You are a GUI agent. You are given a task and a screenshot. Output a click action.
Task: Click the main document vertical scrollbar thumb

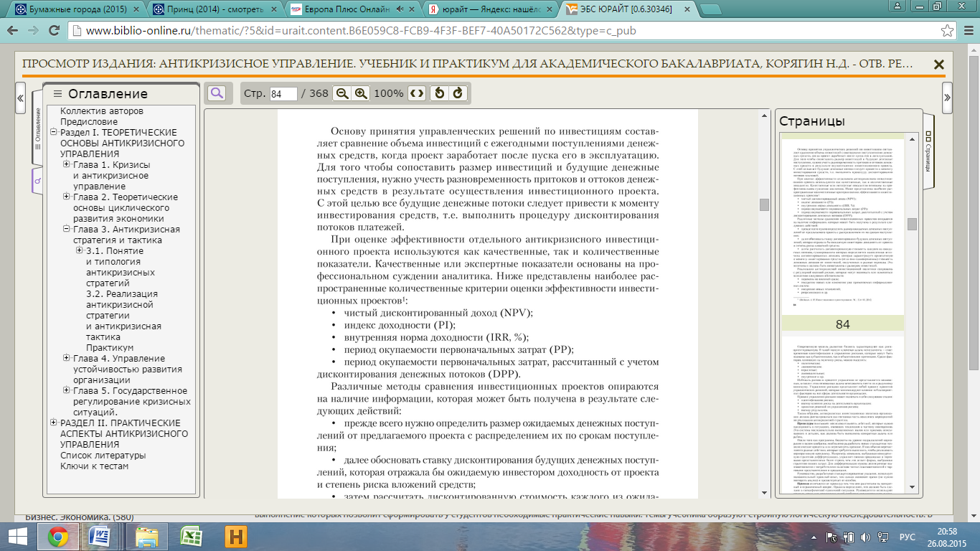pos(764,204)
